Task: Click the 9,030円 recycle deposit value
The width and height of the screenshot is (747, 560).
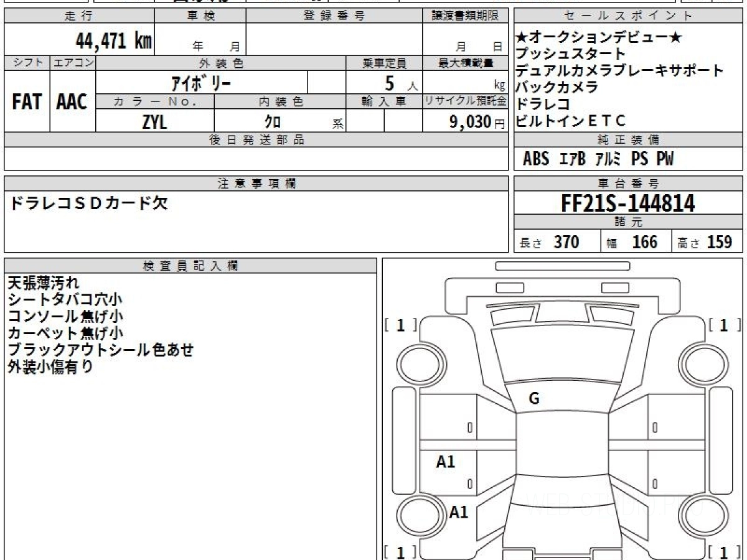Action: [x=477, y=122]
